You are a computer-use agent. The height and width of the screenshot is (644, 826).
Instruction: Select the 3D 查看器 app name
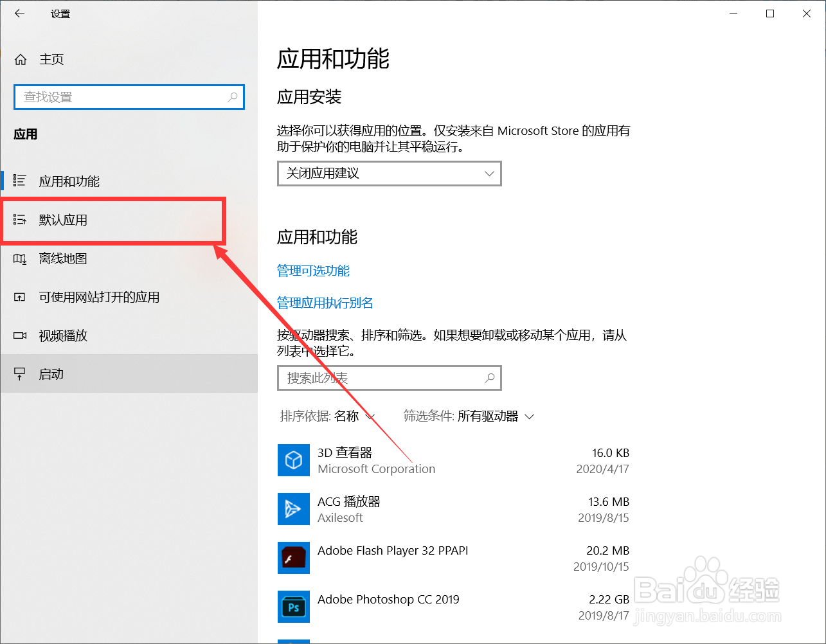(345, 453)
